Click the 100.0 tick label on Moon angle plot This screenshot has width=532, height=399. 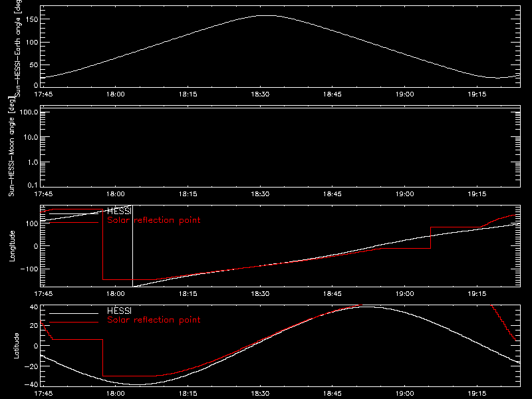click(29, 112)
